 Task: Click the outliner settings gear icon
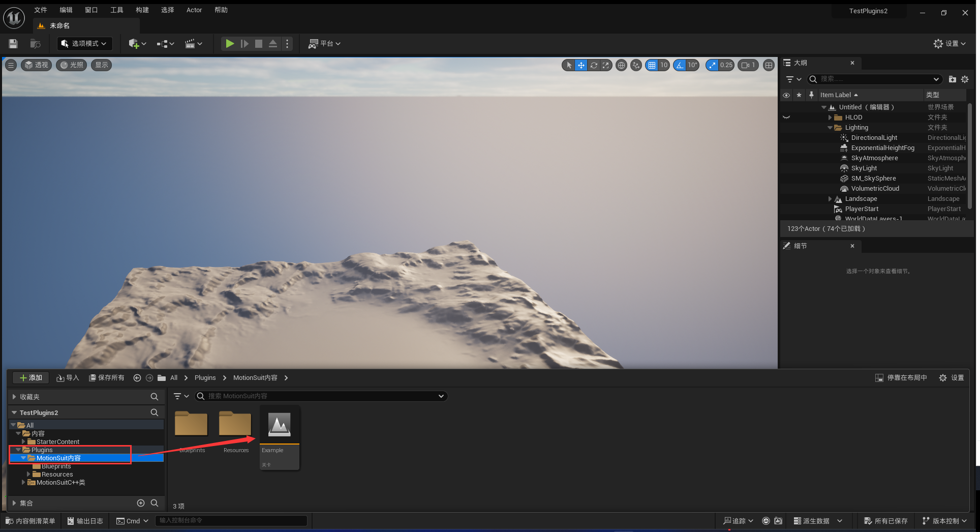click(x=965, y=79)
